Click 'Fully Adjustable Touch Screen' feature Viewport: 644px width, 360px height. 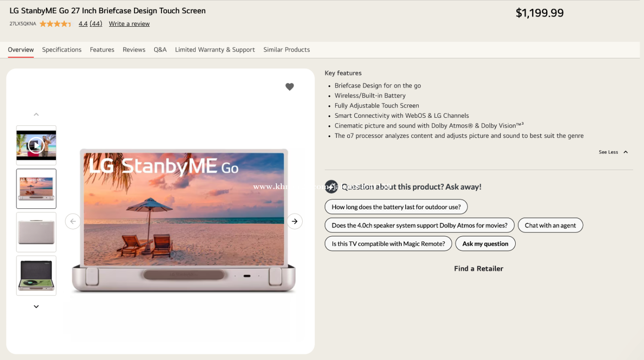tap(377, 106)
